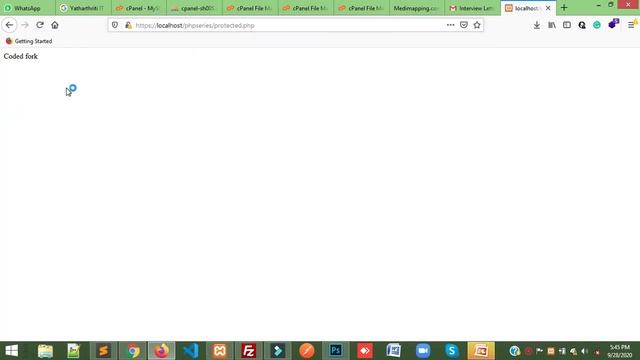
Task: Open the page actions three-dot menu
Action: [450, 25]
